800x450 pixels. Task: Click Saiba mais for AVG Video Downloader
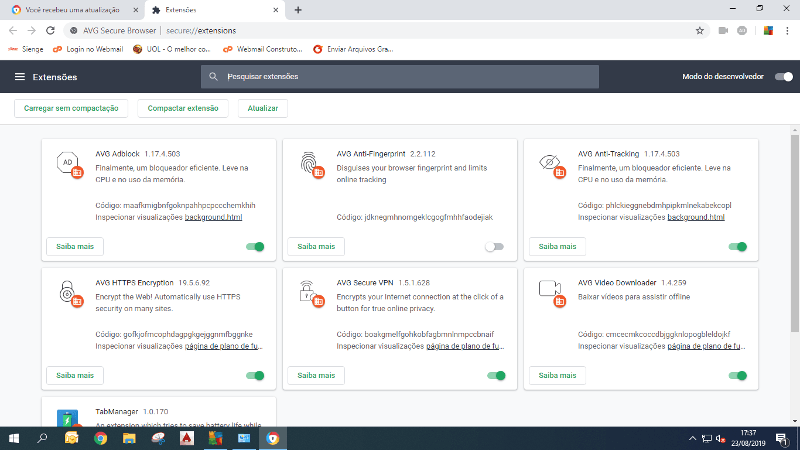(557, 375)
